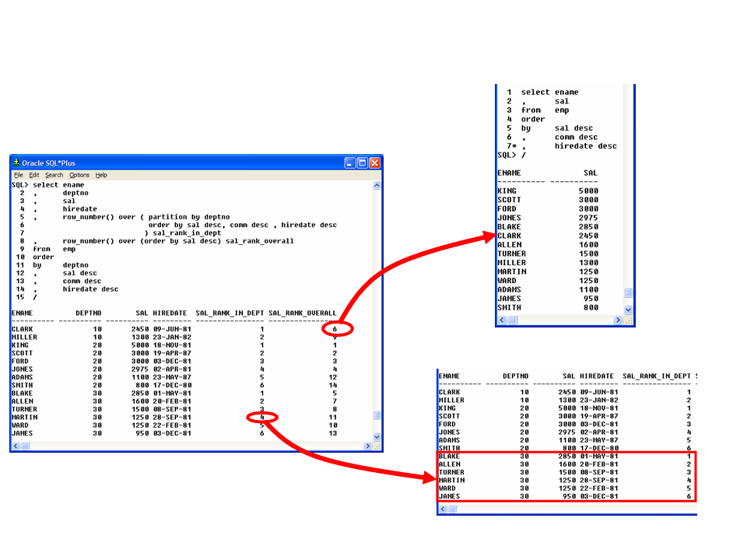Minimize the Oracle SQL*Plus window
The width and height of the screenshot is (747, 560).
[x=350, y=163]
